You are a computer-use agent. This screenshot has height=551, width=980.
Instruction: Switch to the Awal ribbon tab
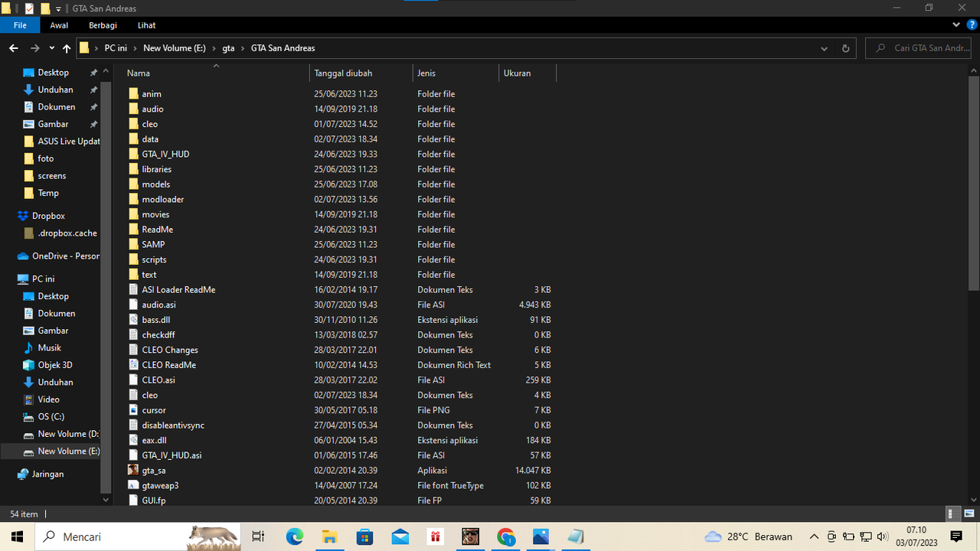pyautogui.click(x=59, y=25)
